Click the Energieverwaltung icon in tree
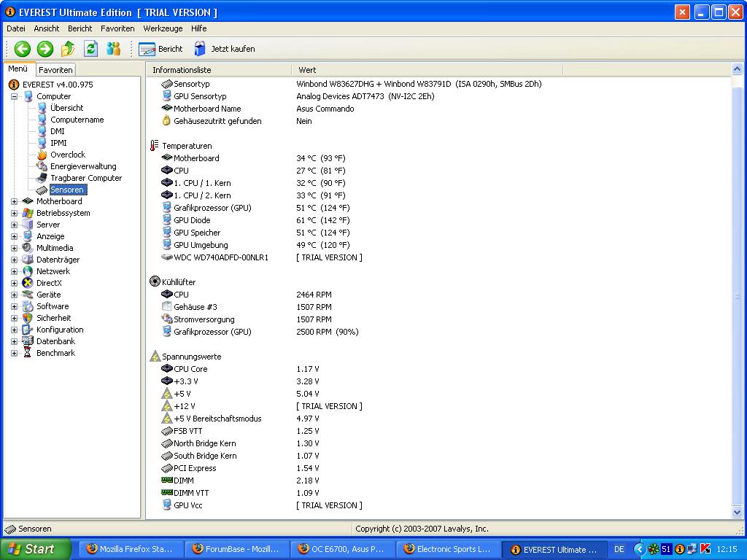 click(x=42, y=166)
